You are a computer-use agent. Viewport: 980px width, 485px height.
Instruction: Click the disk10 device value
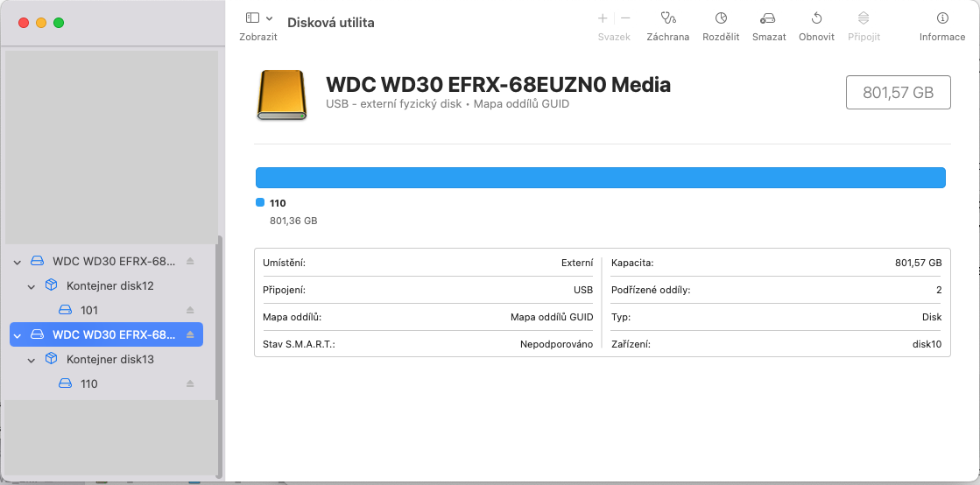[927, 344]
